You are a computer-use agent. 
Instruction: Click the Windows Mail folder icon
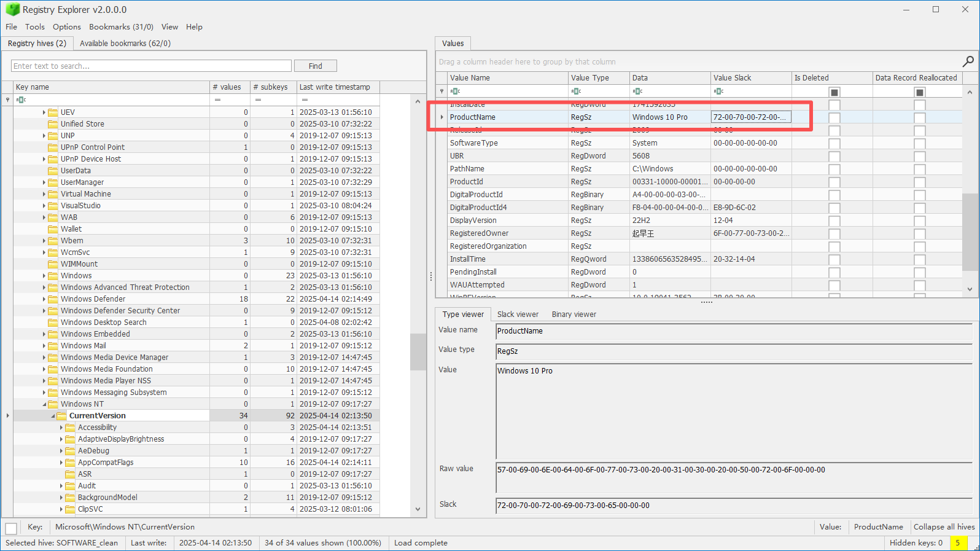tap(53, 346)
